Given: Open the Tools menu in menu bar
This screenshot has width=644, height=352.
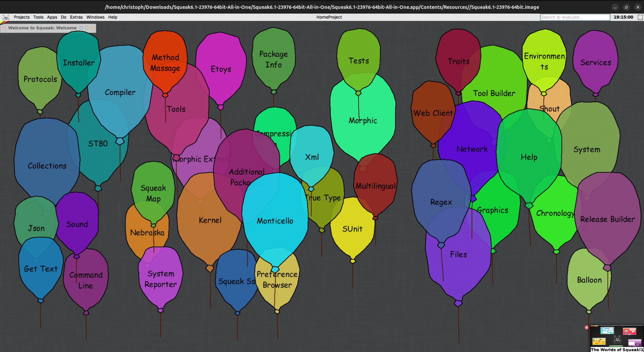Looking at the screenshot, I should (x=38, y=17).
